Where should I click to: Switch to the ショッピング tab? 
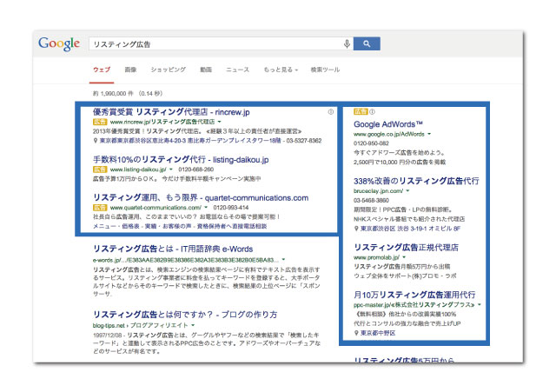(x=168, y=69)
